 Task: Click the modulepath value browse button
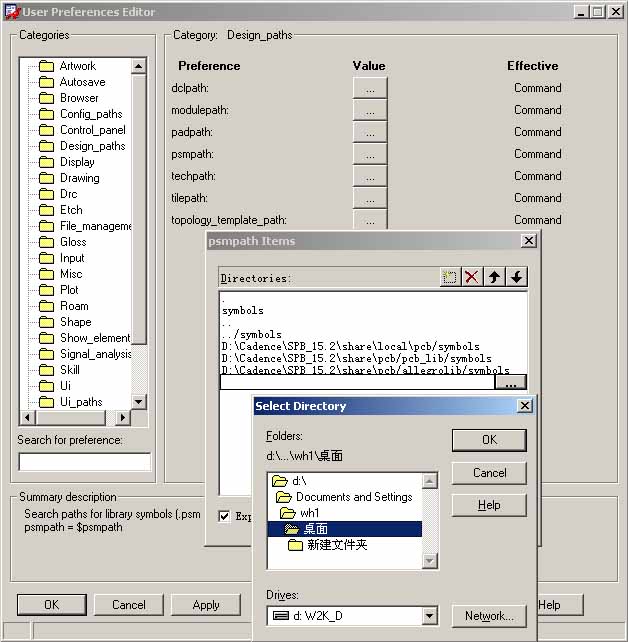point(370,111)
